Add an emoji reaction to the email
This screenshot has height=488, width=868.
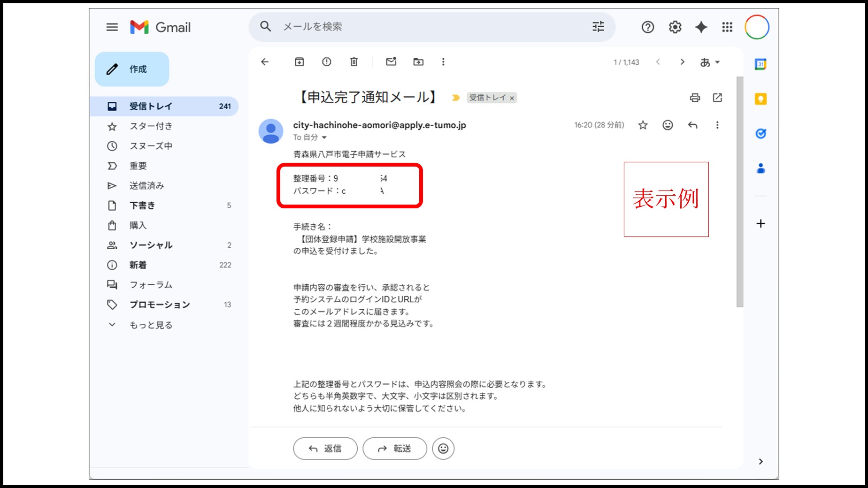point(667,125)
